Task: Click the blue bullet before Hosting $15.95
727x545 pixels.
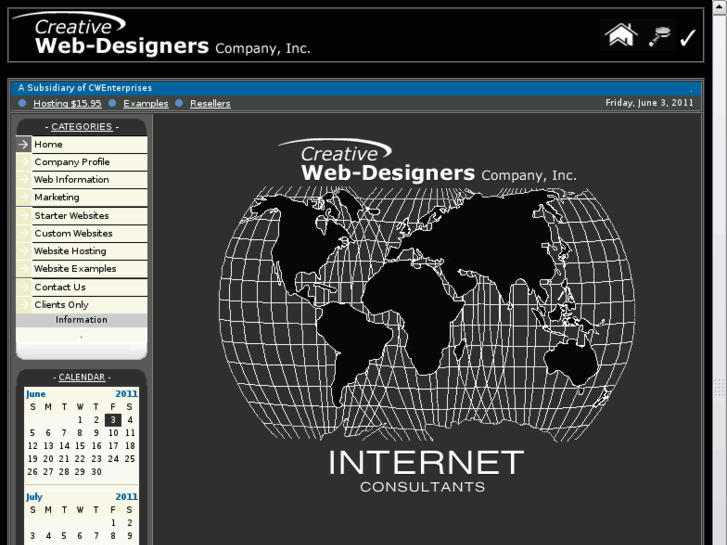Action: click(x=22, y=103)
